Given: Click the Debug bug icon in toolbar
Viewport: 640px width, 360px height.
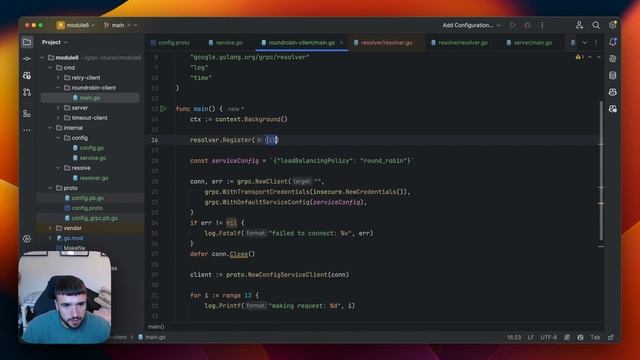Looking at the screenshot, I should pyautogui.click(x=527, y=25).
